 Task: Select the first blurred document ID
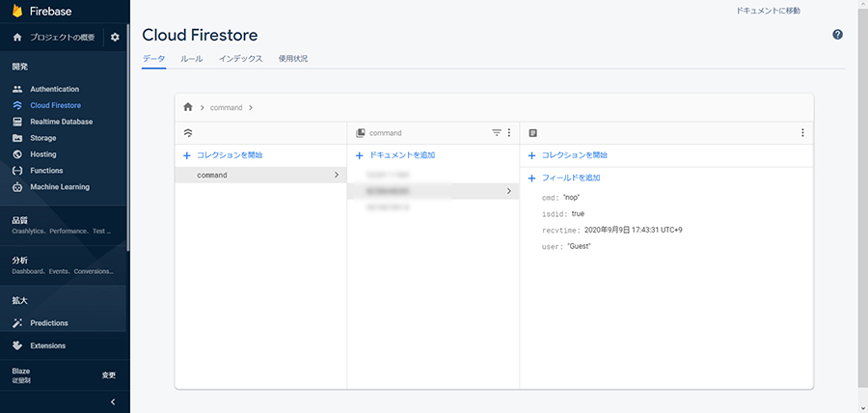pyautogui.click(x=388, y=175)
